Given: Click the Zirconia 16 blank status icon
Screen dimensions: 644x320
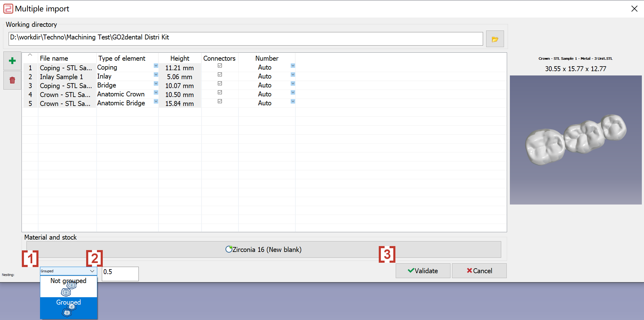Looking at the screenshot, I should [229, 249].
